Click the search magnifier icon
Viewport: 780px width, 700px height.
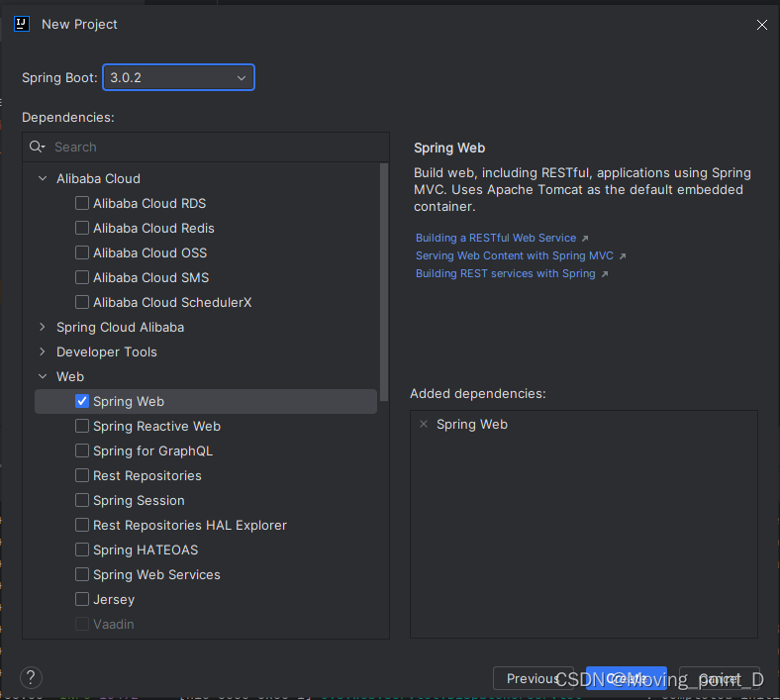coord(37,147)
